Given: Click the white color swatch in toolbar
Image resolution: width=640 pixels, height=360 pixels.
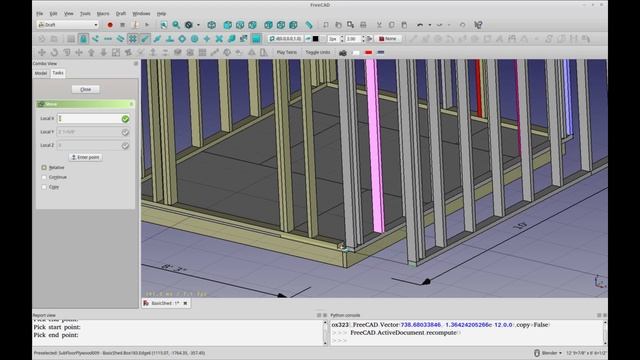Looking at the screenshot, I should click(356, 53).
